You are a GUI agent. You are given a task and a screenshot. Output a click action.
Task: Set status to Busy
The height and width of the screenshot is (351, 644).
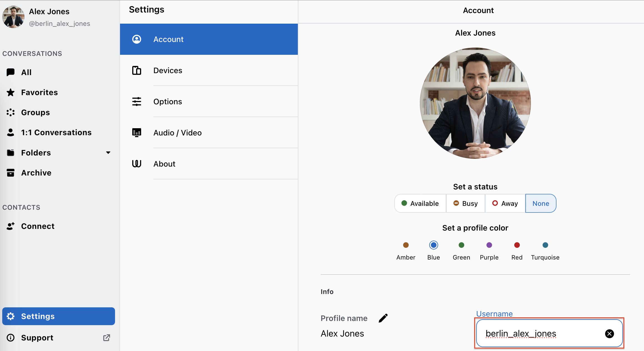[466, 203]
